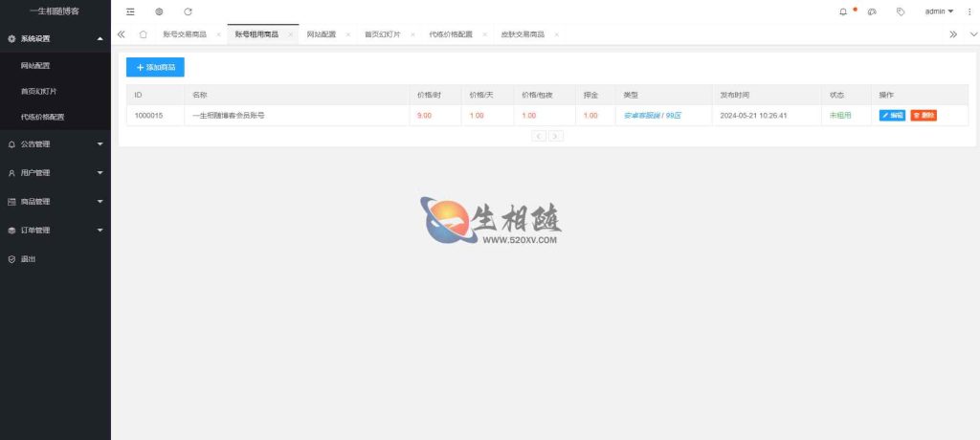
Task: Click the 一生相随博客 site title
Action: click(55, 11)
